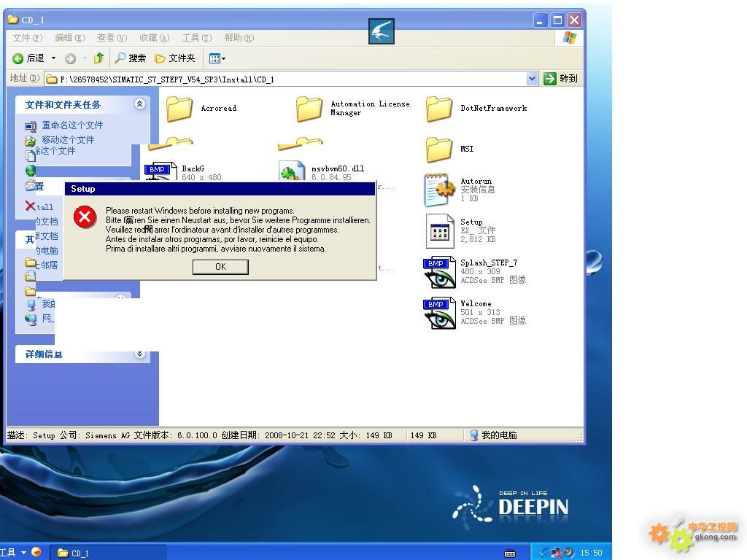This screenshot has width=747, height=560.
Task: Click the Setup dialog title bar
Action: point(220,189)
